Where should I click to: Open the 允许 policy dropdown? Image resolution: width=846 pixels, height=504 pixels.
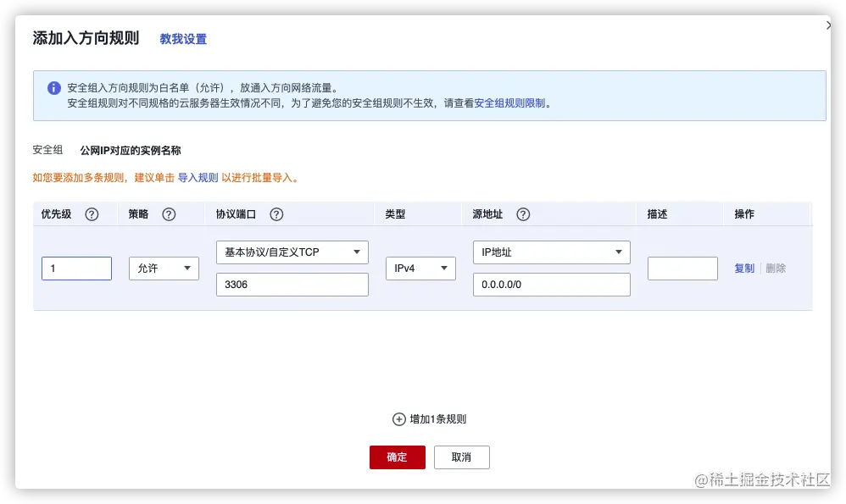coord(164,269)
